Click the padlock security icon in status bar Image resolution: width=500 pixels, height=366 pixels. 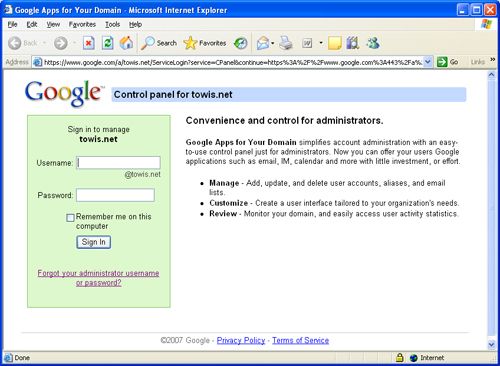coord(399,358)
